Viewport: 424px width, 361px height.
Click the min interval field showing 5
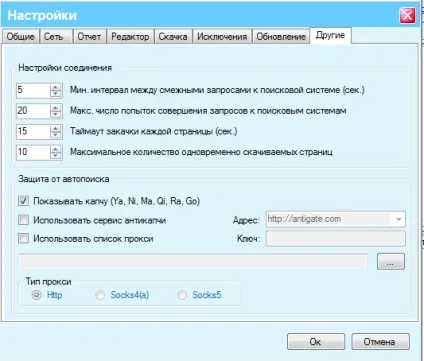tap(33, 90)
